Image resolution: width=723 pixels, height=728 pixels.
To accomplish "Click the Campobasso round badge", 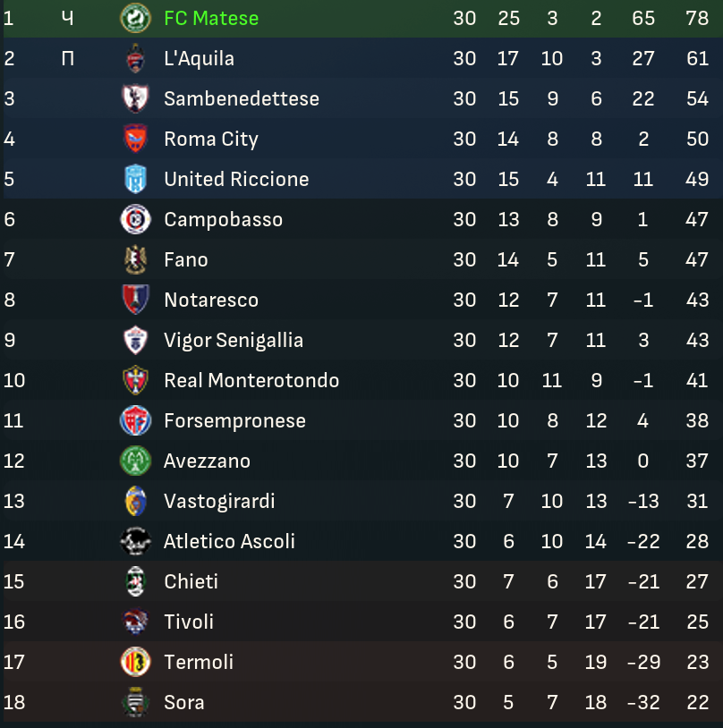I will [135, 219].
